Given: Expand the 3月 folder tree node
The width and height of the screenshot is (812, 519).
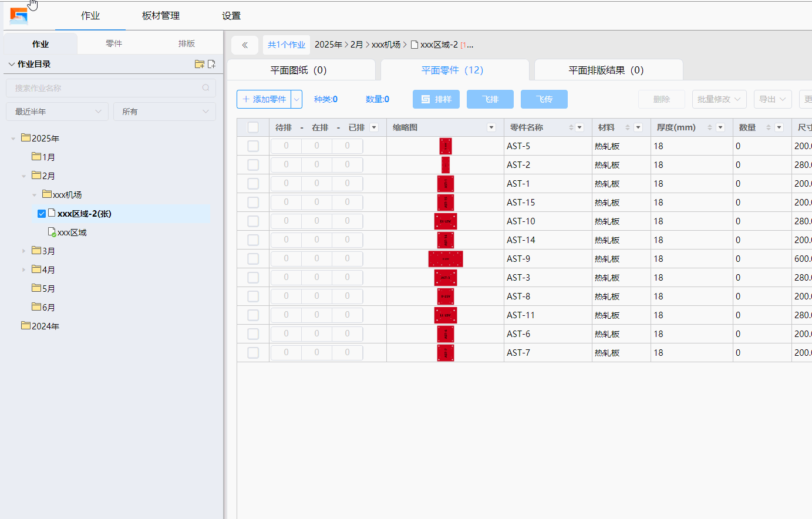Looking at the screenshot, I should click(x=23, y=251).
